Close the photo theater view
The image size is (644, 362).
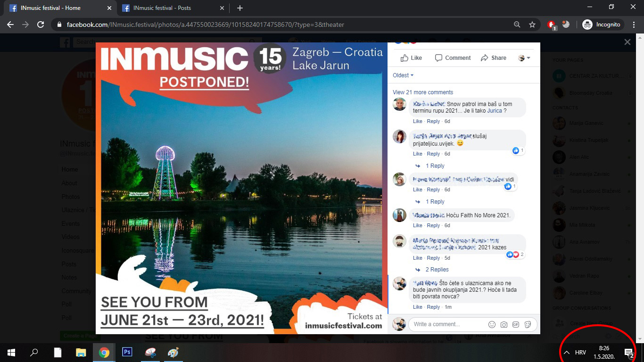[x=627, y=42]
